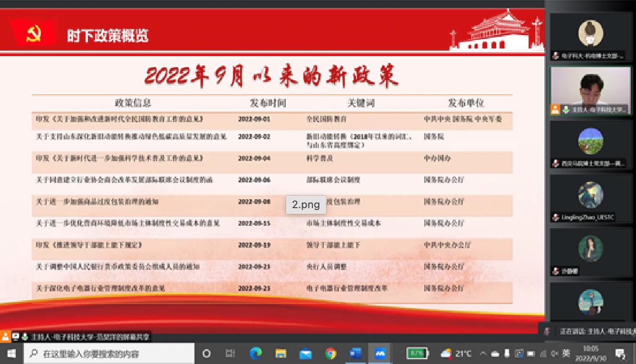Viewport: 636px width, 364px height.
Task: Open the Mail app from the taskbar
Action: point(306,353)
